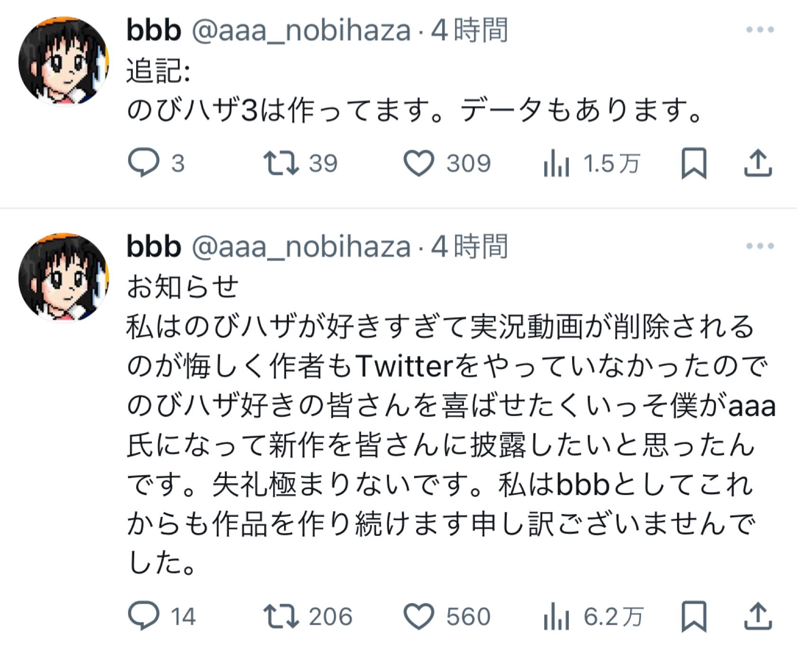
Task: Click the bbb display name on the top tweet
Action: coord(154,31)
